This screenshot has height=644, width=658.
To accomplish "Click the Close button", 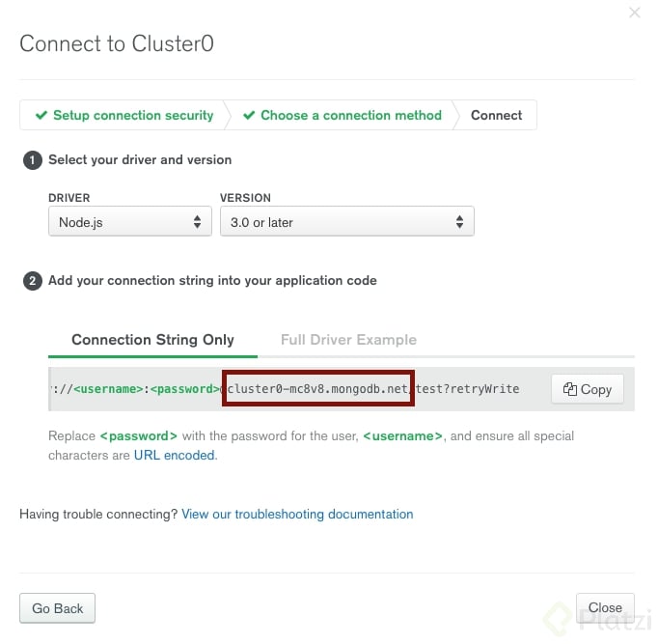I will (605, 607).
